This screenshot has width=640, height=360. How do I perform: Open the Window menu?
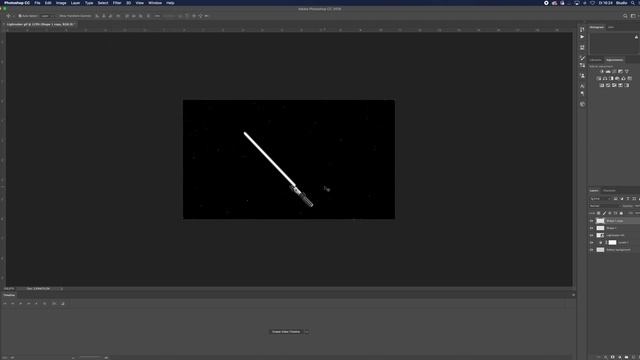(155, 3)
